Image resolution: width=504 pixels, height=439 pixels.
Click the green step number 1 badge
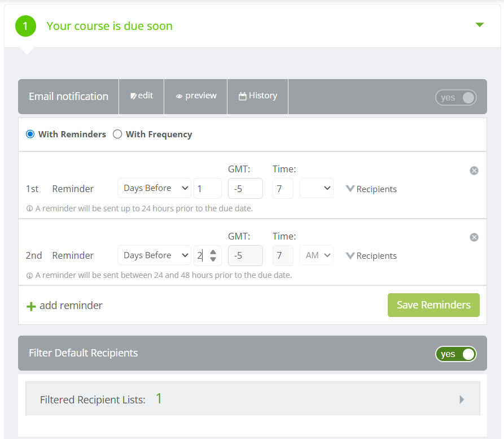pyautogui.click(x=26, y=26)
